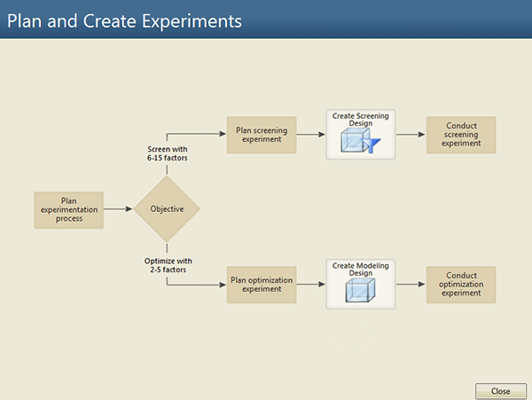532x400 pixels.
Task: Click the Objective diamond shape
Action: point(167,209)
